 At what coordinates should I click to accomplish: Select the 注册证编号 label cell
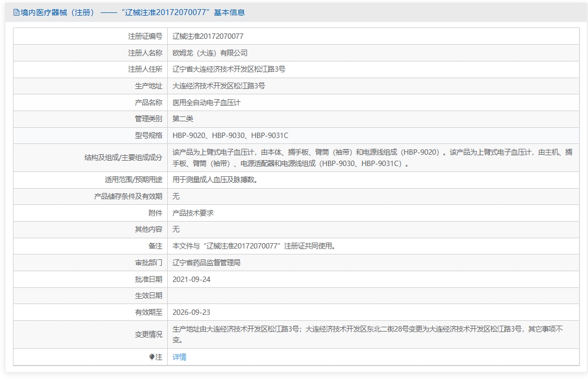145,36
